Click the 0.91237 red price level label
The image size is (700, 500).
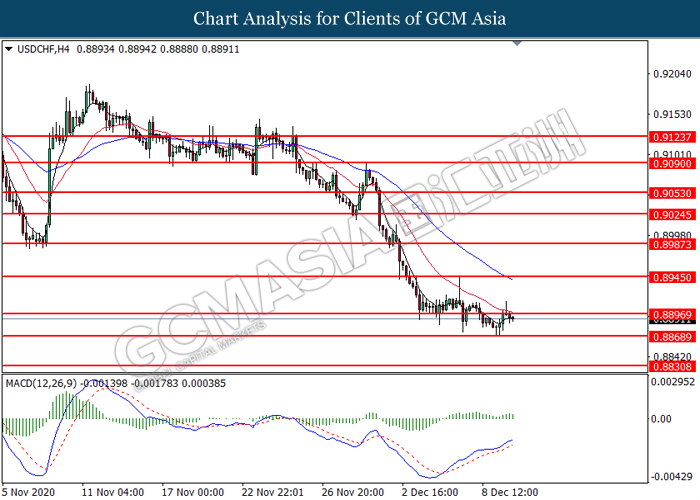click(672, 137)
